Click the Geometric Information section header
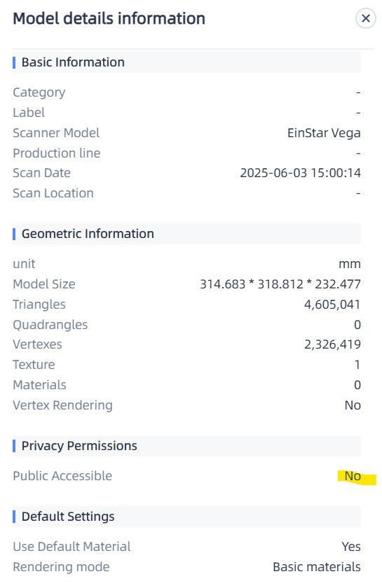This screenshot has height=588, width=382. point(186,234)
